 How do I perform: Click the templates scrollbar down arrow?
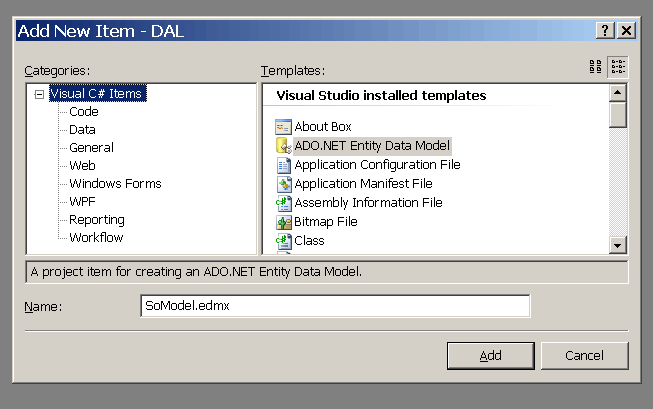click(618, 245)
